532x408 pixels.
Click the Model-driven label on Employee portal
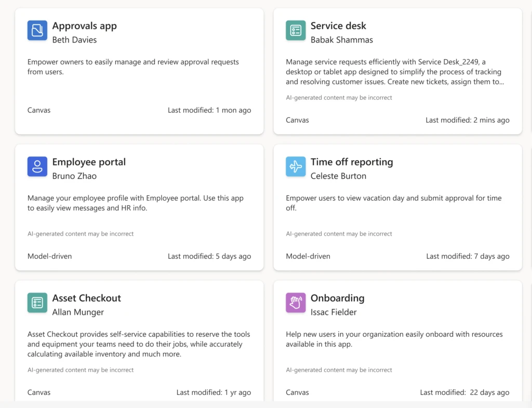49,256
